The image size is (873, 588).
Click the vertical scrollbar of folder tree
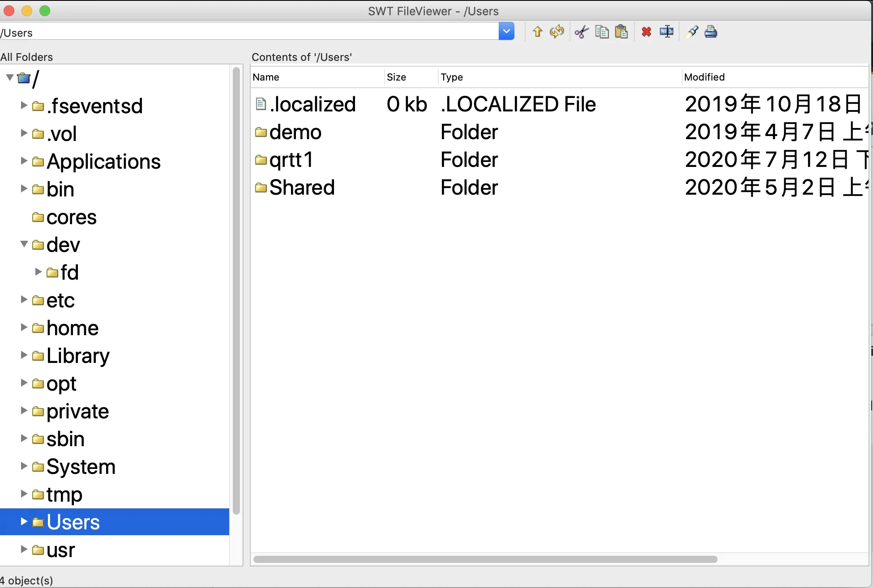pos(236,291)
